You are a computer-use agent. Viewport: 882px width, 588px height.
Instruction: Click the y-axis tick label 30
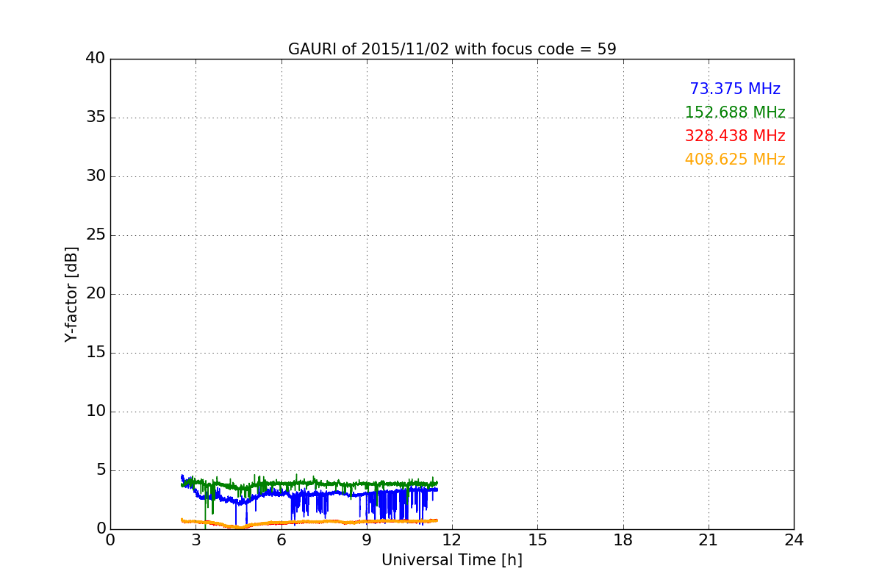pyautogui.click(x=96, y=176)
